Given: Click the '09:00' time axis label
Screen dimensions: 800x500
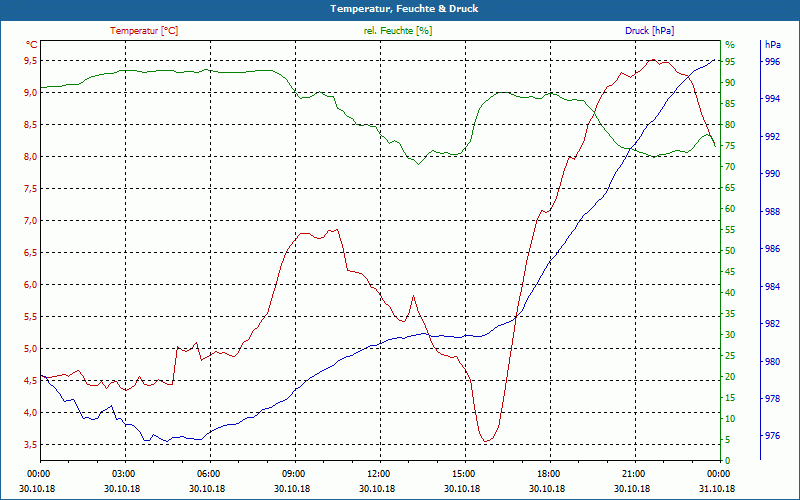Looking at the screenshot, I should [293, 473].
